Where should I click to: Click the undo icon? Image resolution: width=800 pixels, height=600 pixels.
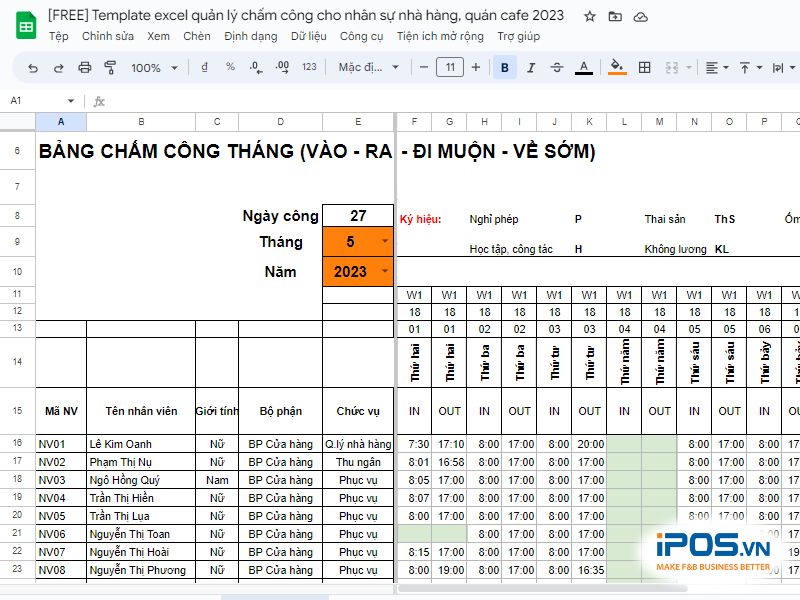33,67
